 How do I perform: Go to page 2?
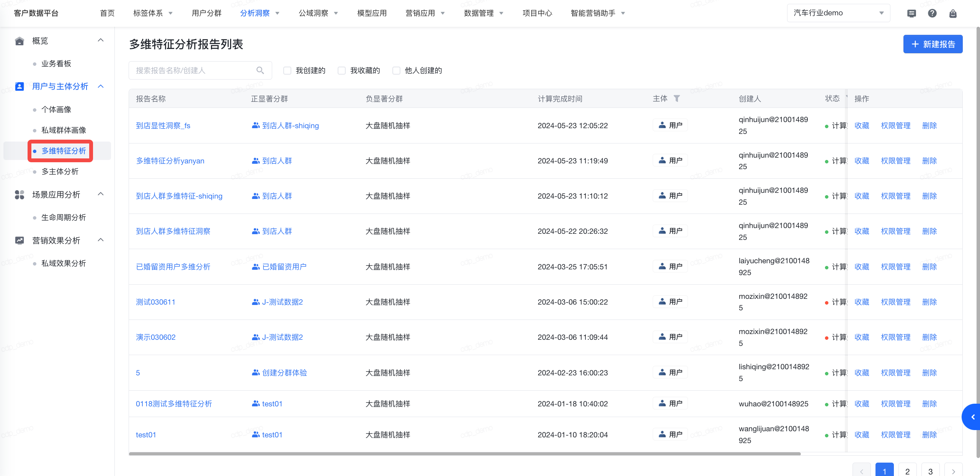click(x=908, y=471)
